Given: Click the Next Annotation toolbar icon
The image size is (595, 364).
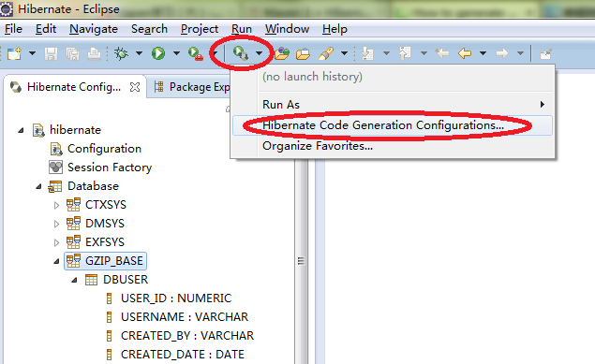Looking at the screenshot, I should pos(367,53).
